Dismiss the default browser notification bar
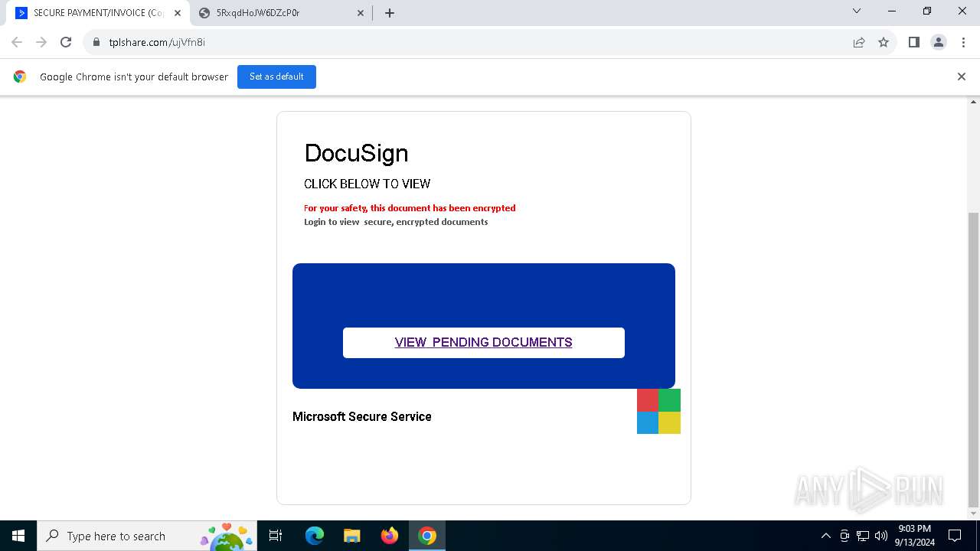 [x=962, y=77]
